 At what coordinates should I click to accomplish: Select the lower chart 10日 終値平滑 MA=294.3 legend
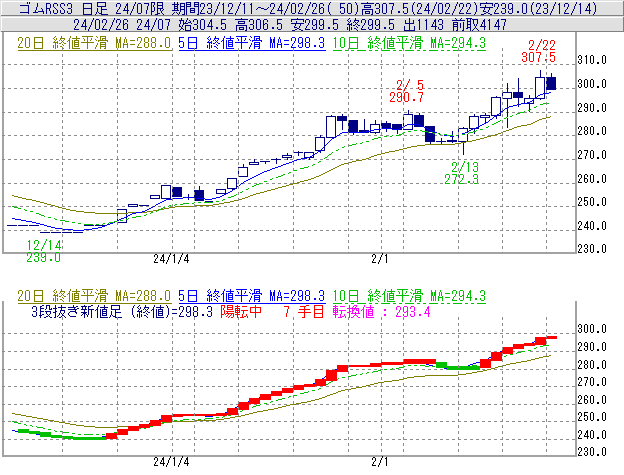(410, 296)
